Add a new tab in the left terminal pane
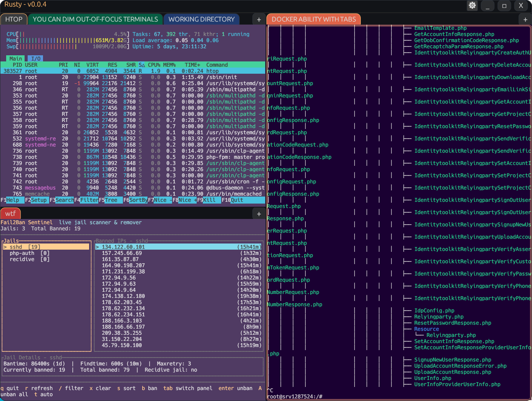This screenshot has width=532, height=401. pyautogui.click(x=259, y=19)
